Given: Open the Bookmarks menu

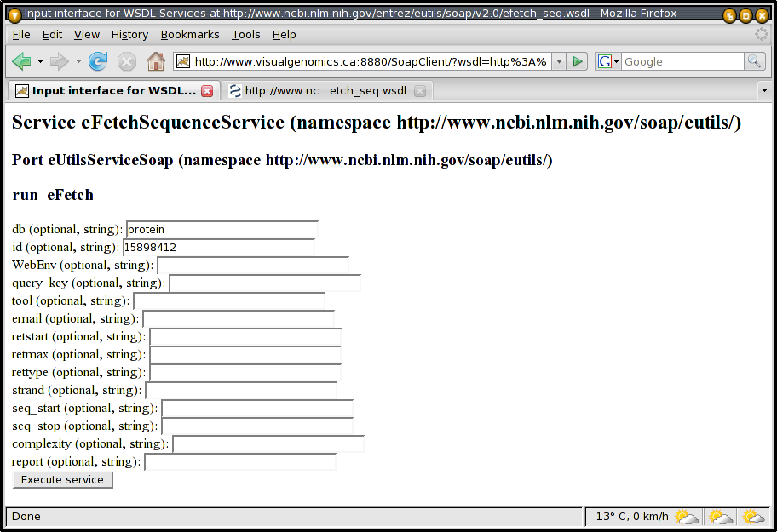Looking at the screenshot, I should [189, 34].
